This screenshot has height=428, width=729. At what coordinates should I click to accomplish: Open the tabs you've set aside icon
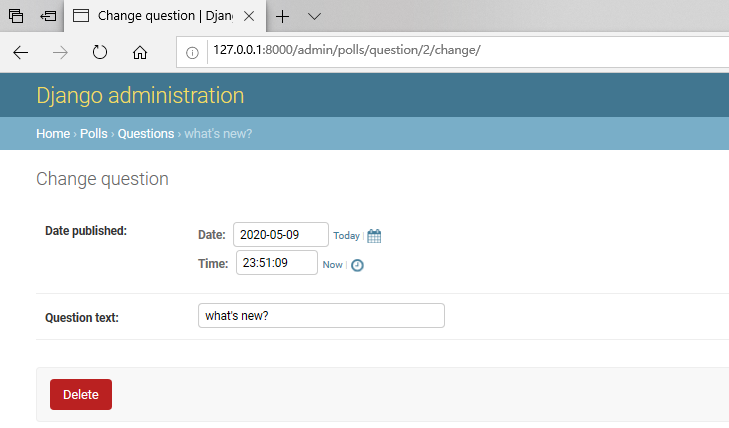click(16, 16)
